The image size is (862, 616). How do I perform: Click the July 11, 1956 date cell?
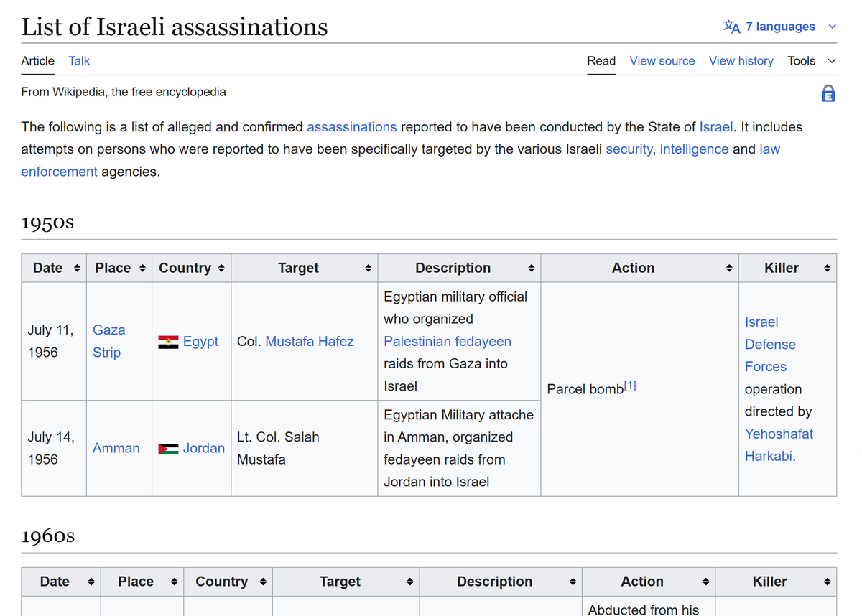pos(54,341)
